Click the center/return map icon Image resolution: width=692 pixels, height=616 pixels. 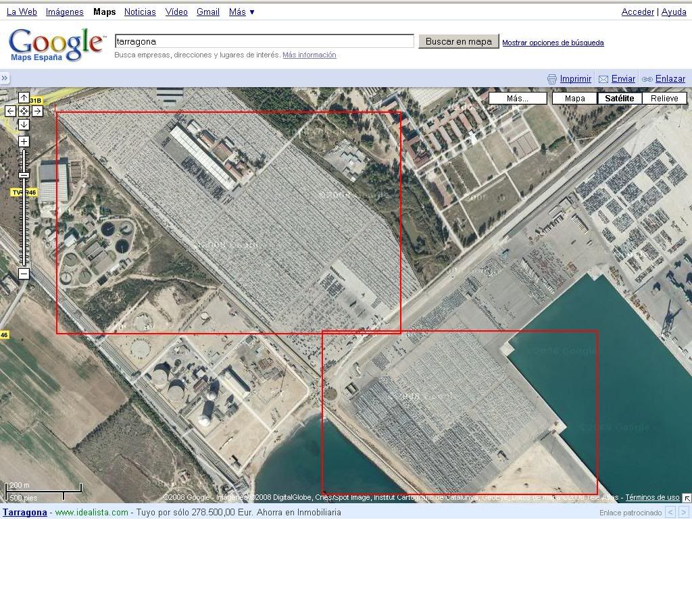(24, 111)
